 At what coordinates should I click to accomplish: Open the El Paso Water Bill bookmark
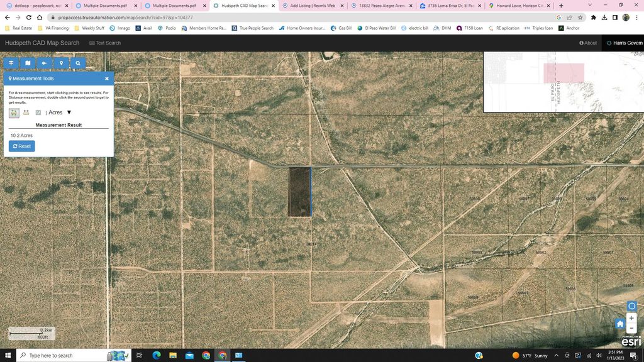pyautogui.click(x=379, y=28)
